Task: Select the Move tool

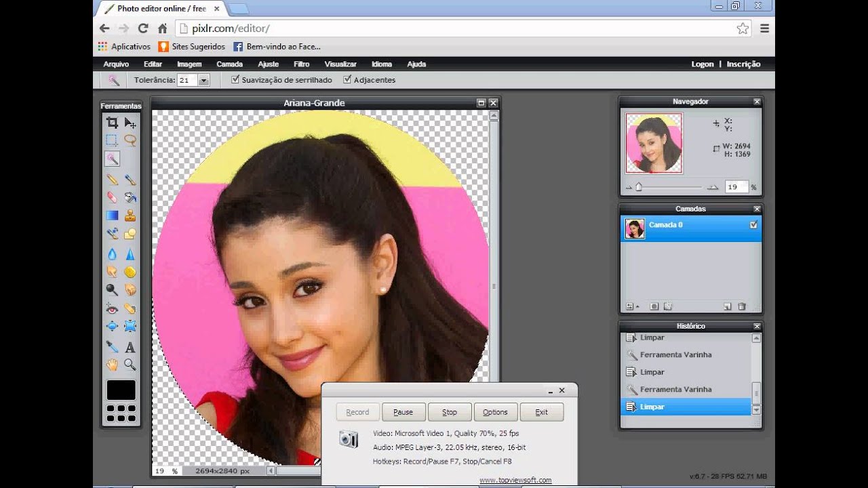Action: [x=130, y=123]
